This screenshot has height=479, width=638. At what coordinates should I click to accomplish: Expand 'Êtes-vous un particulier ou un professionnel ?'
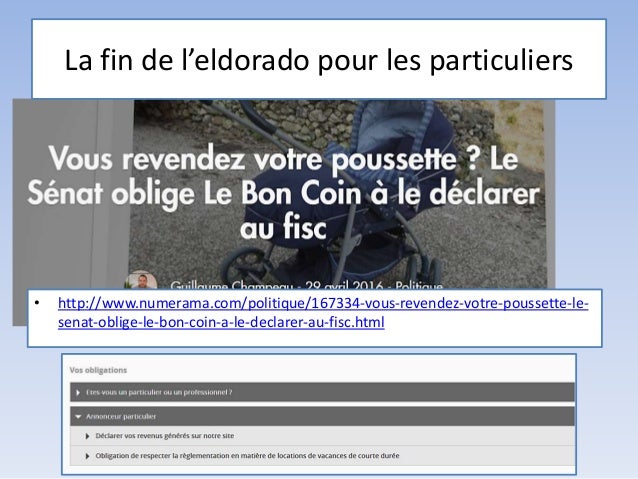[322, 392]
